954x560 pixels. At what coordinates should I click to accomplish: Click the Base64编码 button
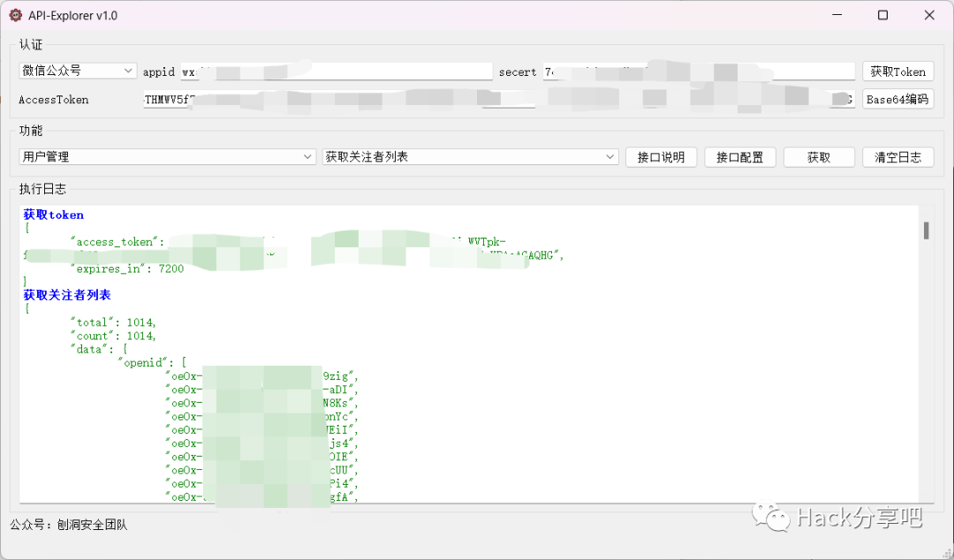(897, 99)
